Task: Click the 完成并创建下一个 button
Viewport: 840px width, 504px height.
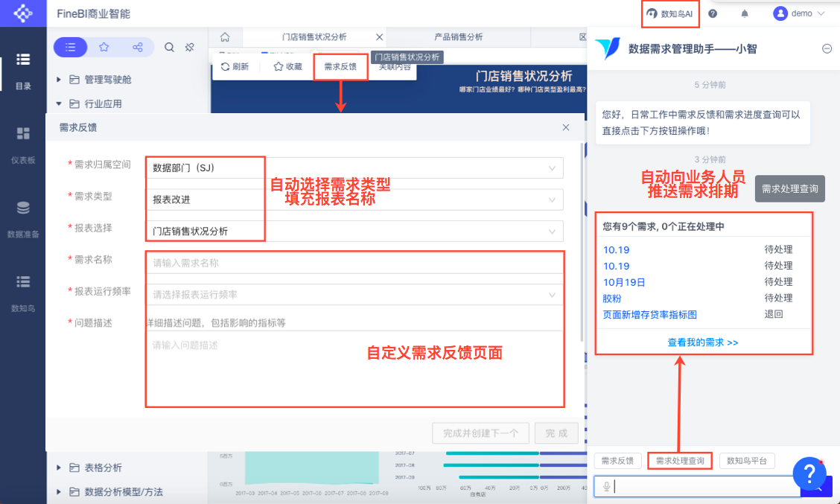Action: pyautogui.click(x=480, y=433)
